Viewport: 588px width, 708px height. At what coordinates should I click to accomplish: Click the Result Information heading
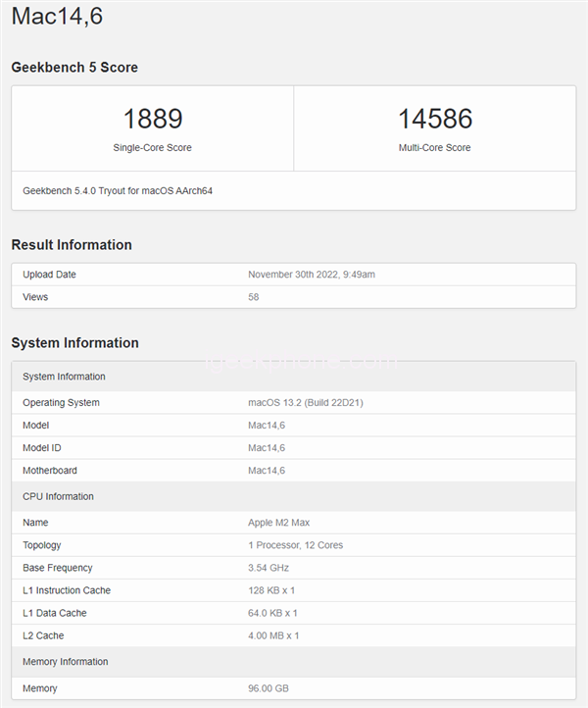tap(72, 245)
